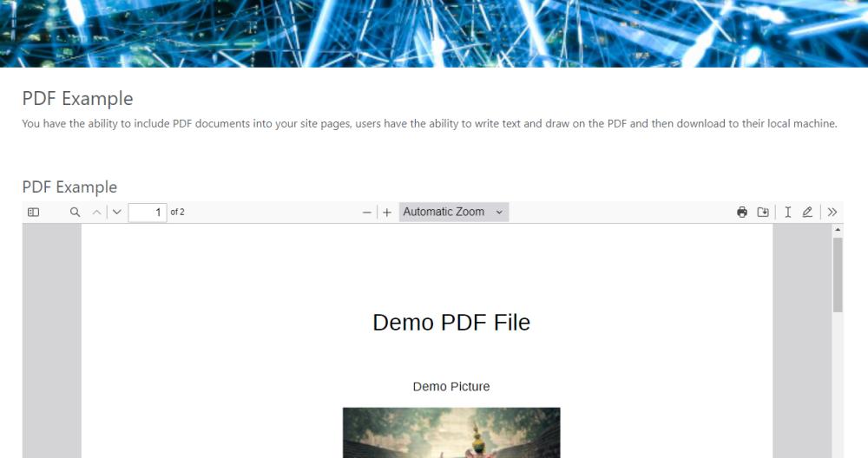Click the demo picture in the PDF
This screenshot has height=458, width=868.
[x=451, y=433]
